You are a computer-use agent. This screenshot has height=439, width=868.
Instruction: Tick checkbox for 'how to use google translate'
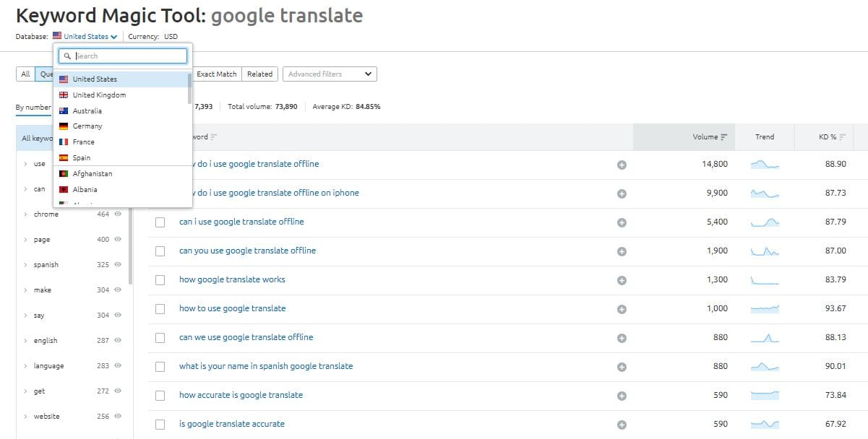(160, 309)
